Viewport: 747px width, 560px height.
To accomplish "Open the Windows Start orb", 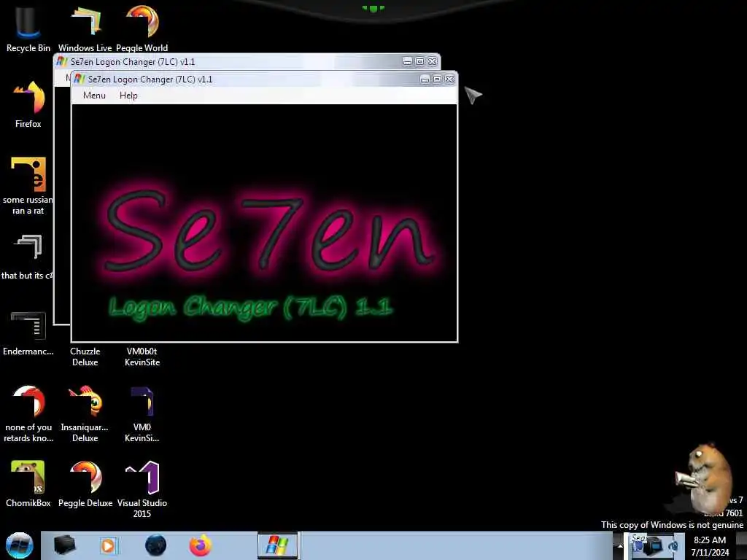I will tap(19, 545).
